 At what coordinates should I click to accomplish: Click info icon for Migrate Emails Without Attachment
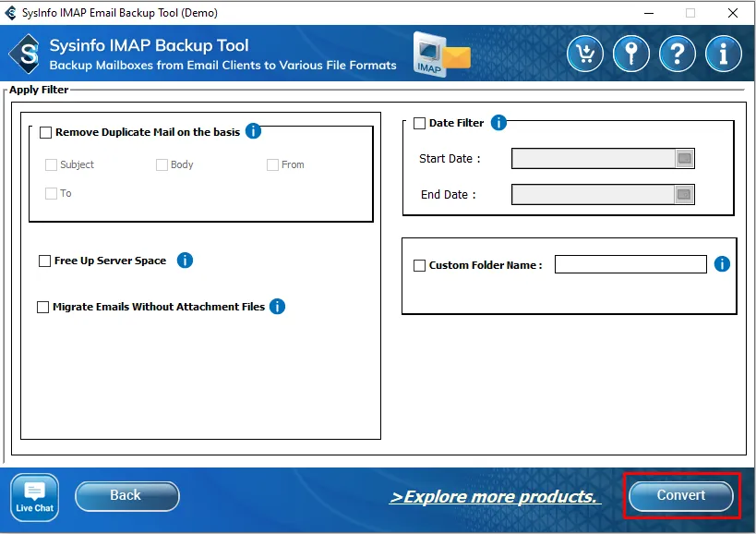277,307
